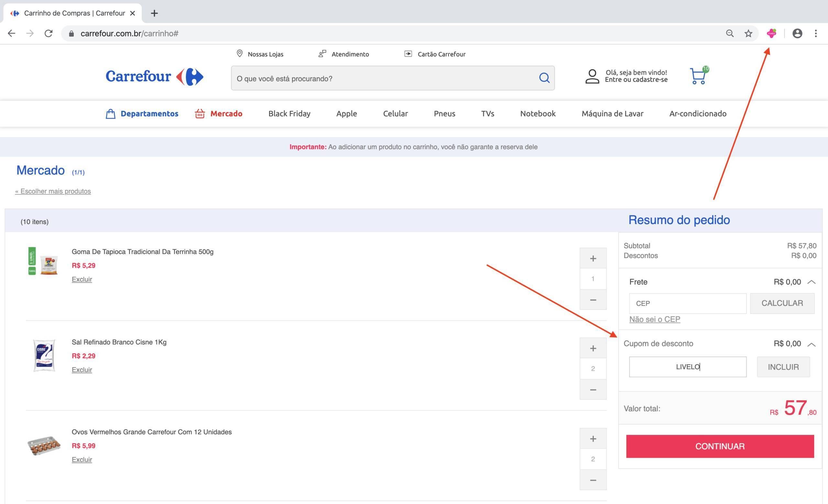Click the CONTINUAR button
Screen dimensions: 828x504
pos(720,446)
